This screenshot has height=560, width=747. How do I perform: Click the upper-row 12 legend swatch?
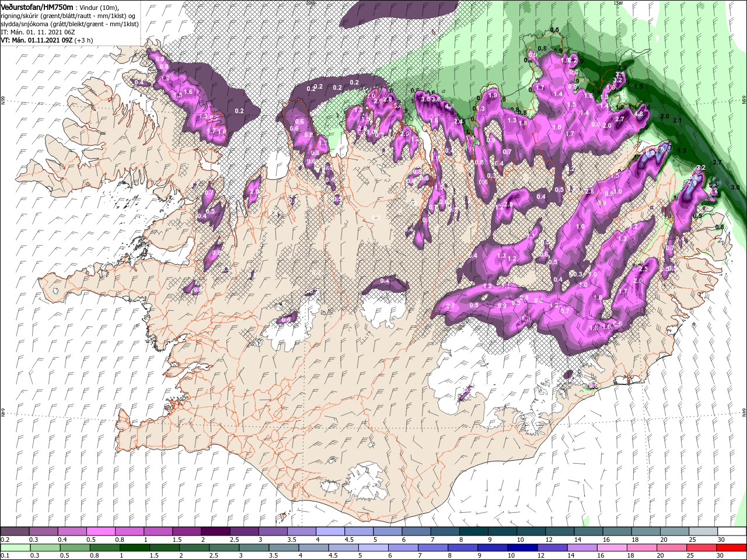[560, 531]
